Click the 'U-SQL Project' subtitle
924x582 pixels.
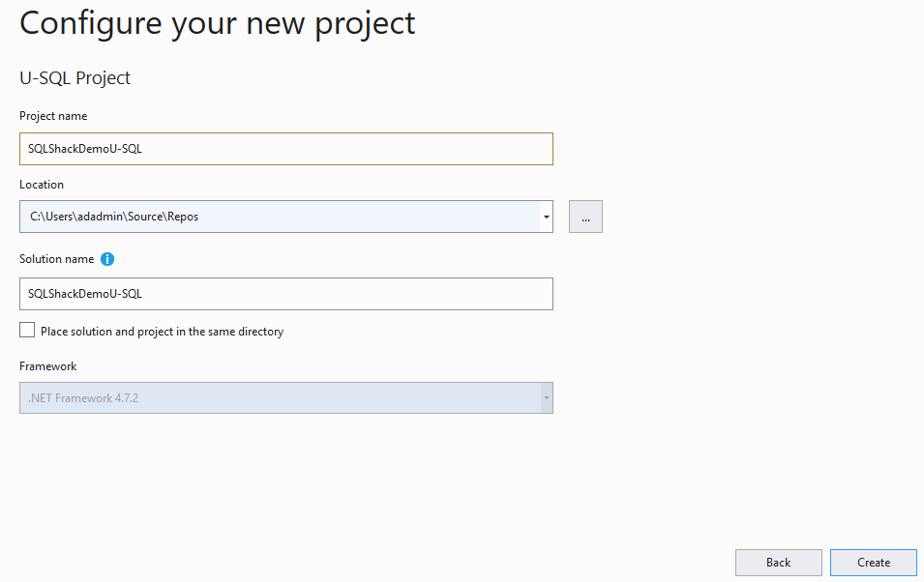point(75,78)
